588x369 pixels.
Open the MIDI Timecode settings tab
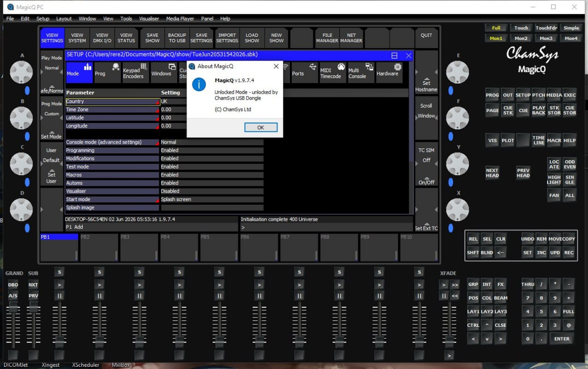coord(332,73)
